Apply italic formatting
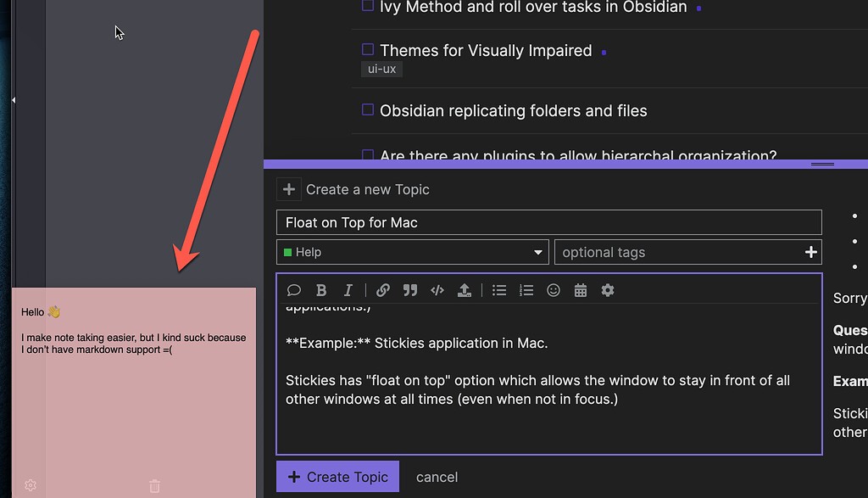Viewport: 868px width, 498px height. (348, 290)
